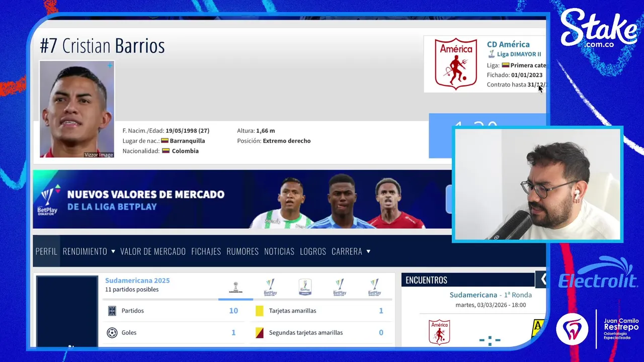Viewport: 644px width, 362px height.
Task: Click the Segundas tarjetas amarillas value 0
Action: pyautogui.click(x=381, y=332)
